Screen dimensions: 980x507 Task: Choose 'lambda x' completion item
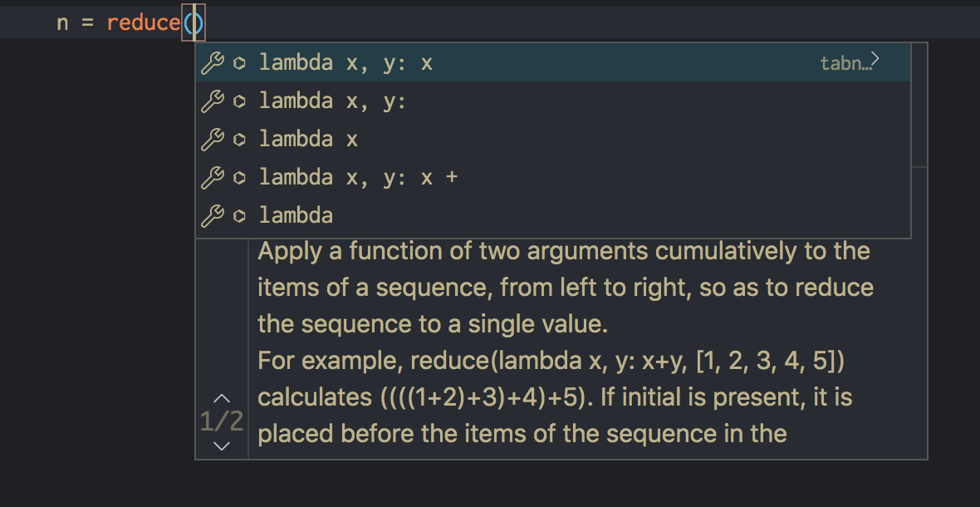click(553, 140)
